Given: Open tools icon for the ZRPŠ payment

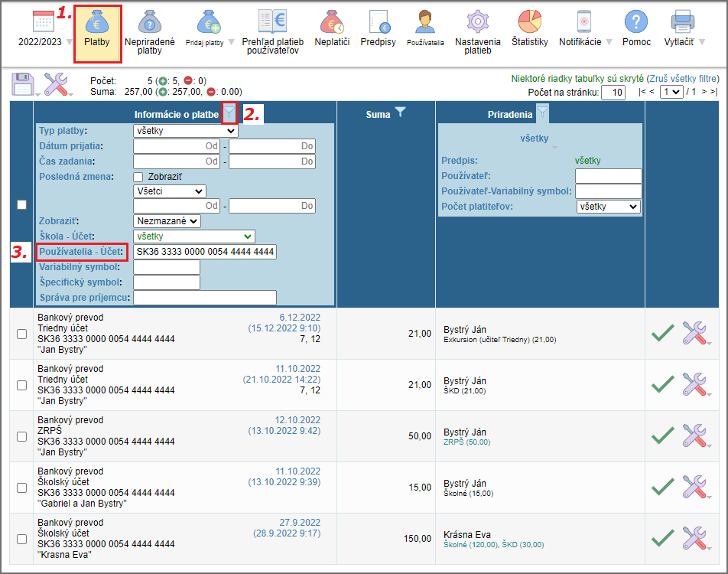Looking at the screenshot, I should coord(694,435).
